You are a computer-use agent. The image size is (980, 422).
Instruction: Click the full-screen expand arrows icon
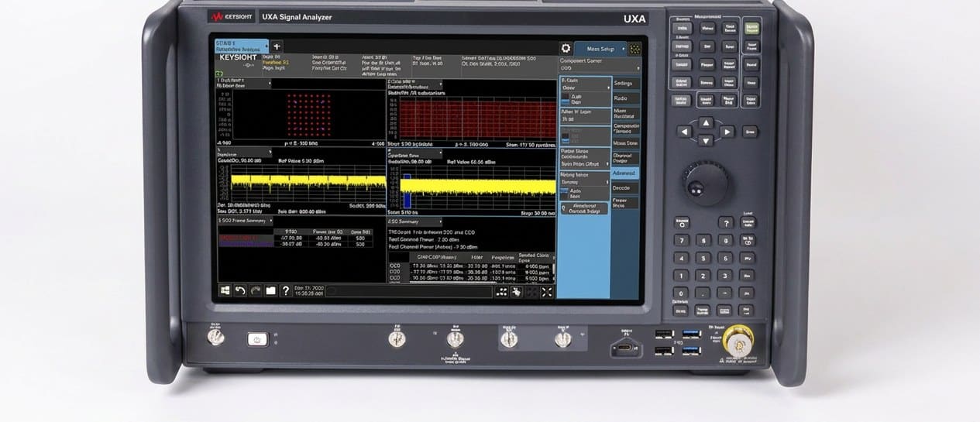pyautogui.click(x=547, y=292)
